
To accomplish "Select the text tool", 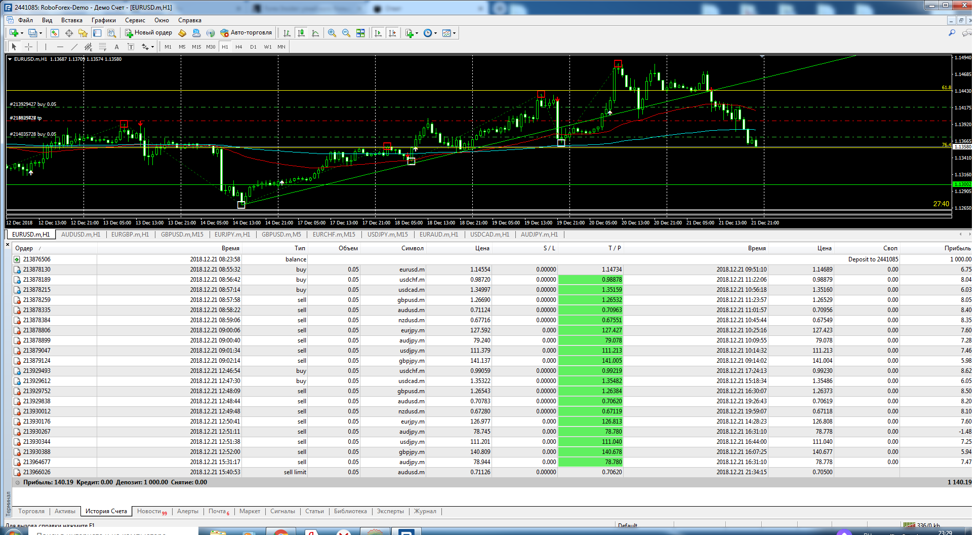I will [116, 47].
